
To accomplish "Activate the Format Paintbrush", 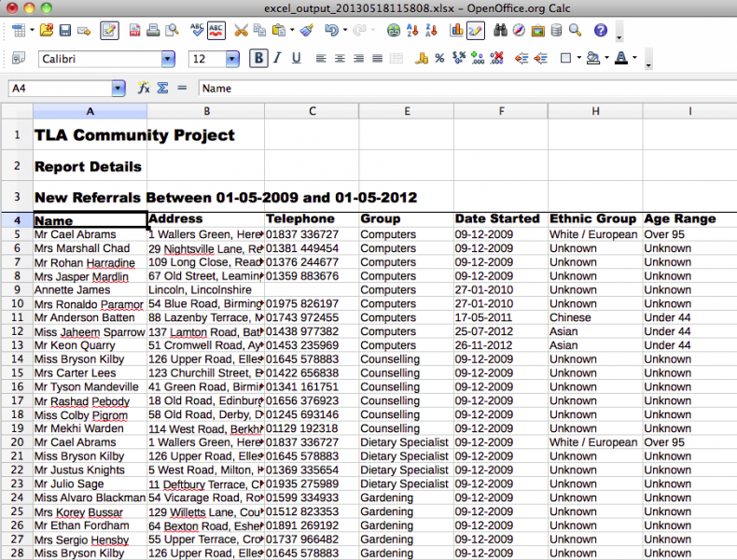I will (307, 31).
